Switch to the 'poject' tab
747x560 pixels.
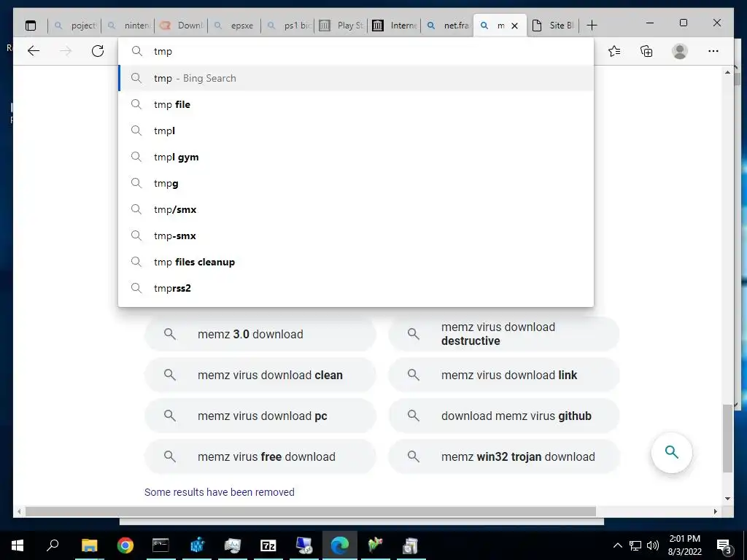75,26
